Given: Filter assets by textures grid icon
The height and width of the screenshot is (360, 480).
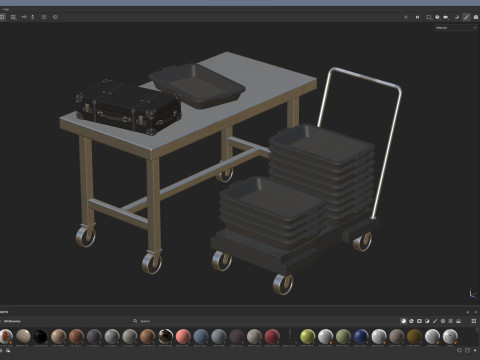Looking at the screenshot, I should [x=451, y=321].
